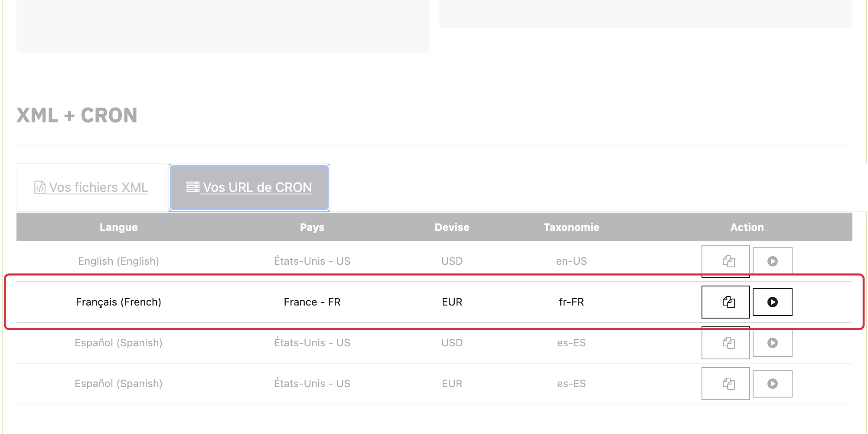This screenshot has width=868, height=434.
Task: Select the Vos URL de CRON tab
Action: pyautogui.click(x=249, y=187)
